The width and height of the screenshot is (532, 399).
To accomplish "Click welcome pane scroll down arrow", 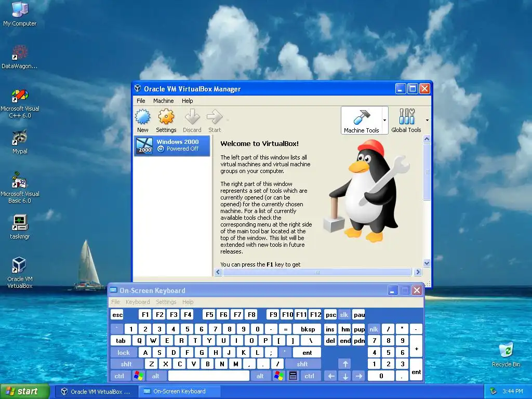I will 427,263.
